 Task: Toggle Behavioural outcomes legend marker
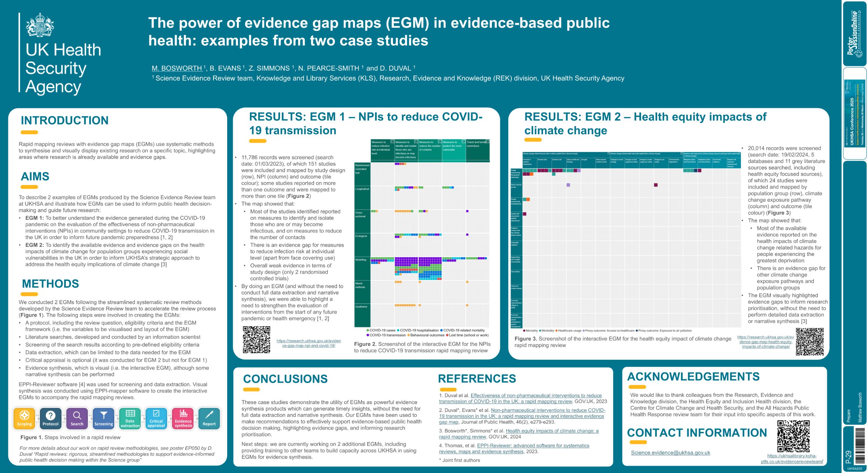[408, 335]
